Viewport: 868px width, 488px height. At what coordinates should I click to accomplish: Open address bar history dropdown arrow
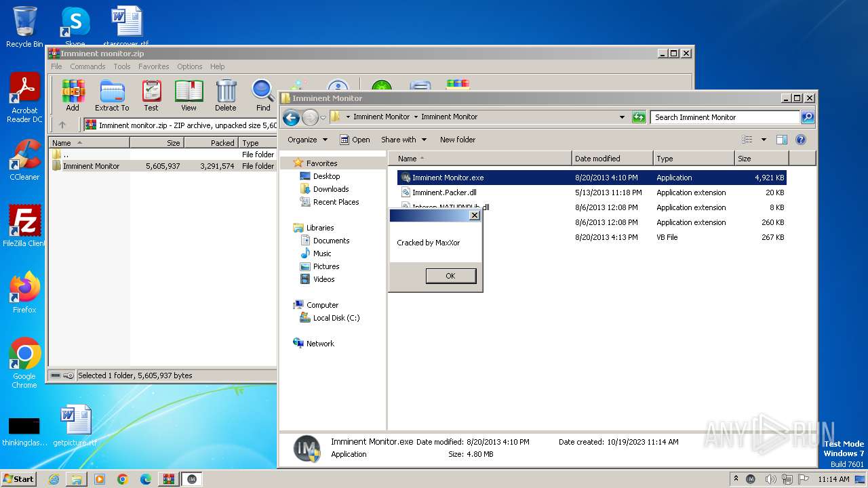click(x=622, y=117)
